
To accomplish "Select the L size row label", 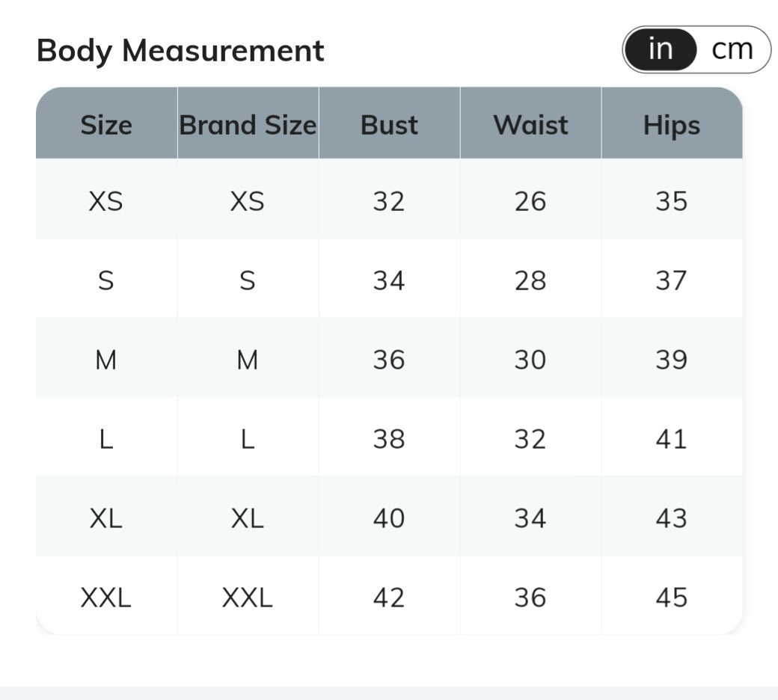I will [106, 439].
